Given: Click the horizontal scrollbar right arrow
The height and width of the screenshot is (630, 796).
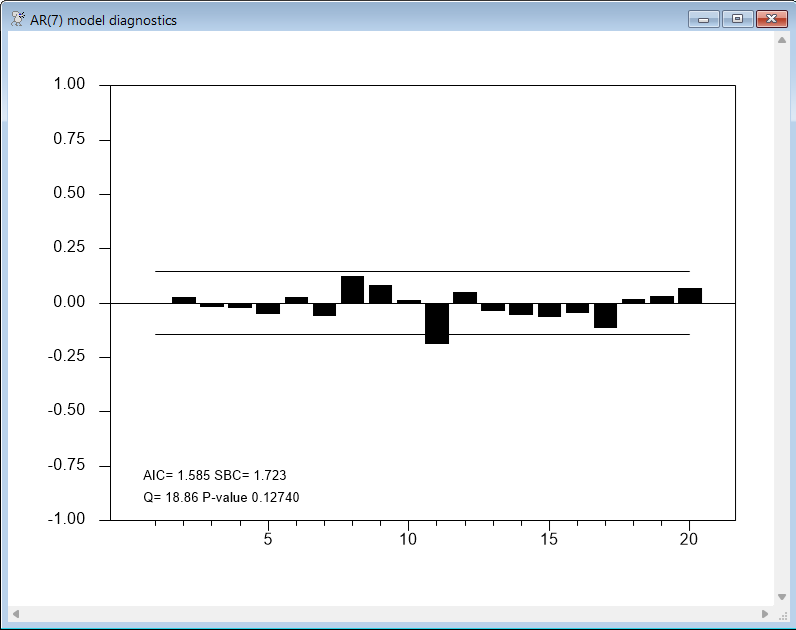Looking at the screenshot, I should coord(765,613).
